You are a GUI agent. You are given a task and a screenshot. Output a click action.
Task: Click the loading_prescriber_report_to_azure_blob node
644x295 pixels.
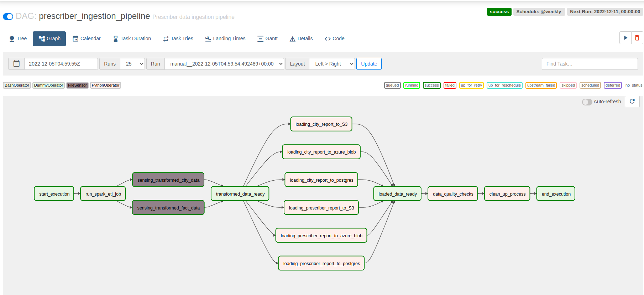[x=321, y=236]
